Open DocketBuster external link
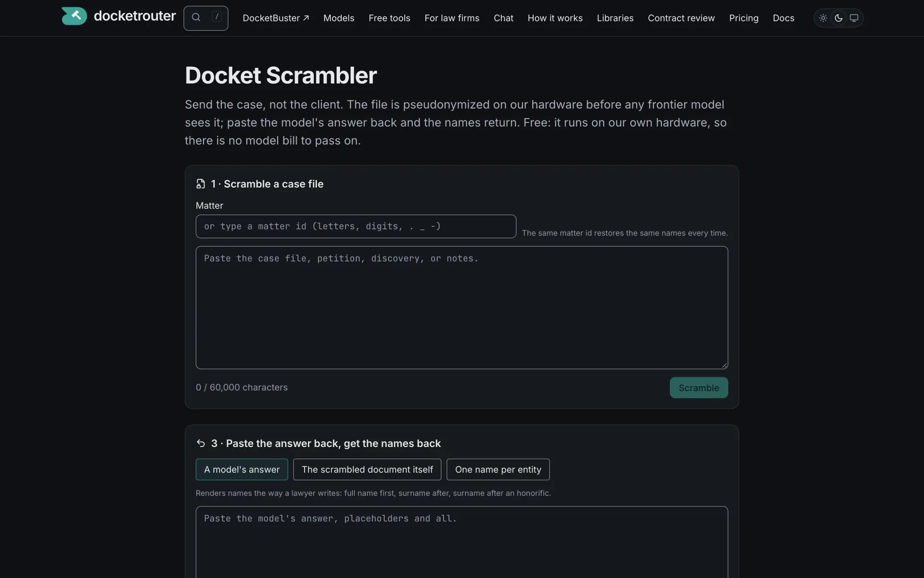 point(275,18)
